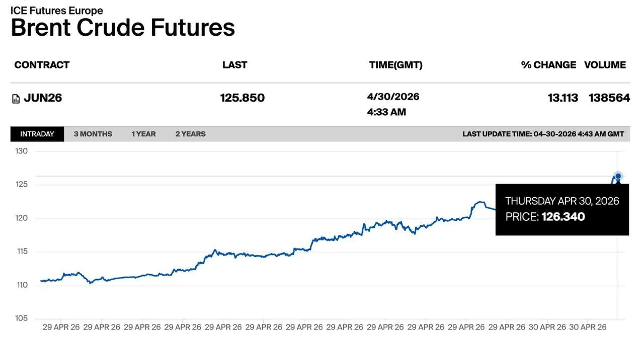Switch to the 2 YEARS tab
Image resolution: width=644 pixels, height=338 pixels.
pos(190,134)
